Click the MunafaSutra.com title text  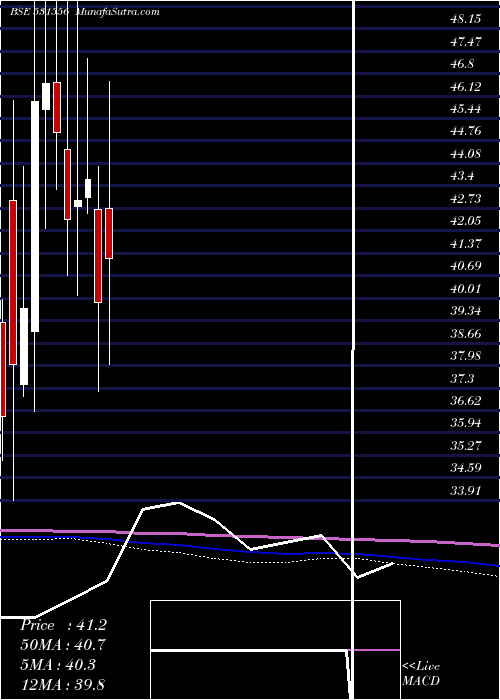click(117, 12)
